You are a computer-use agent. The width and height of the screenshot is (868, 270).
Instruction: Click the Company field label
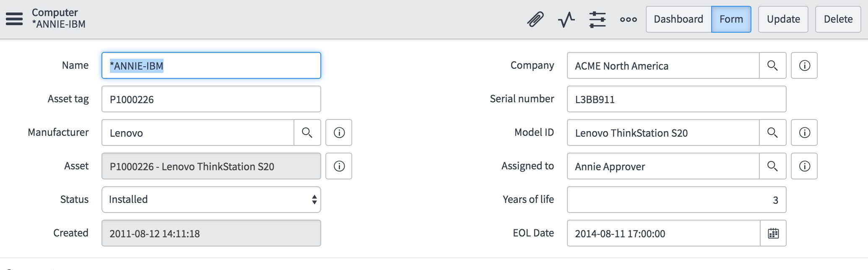(532, 66)
